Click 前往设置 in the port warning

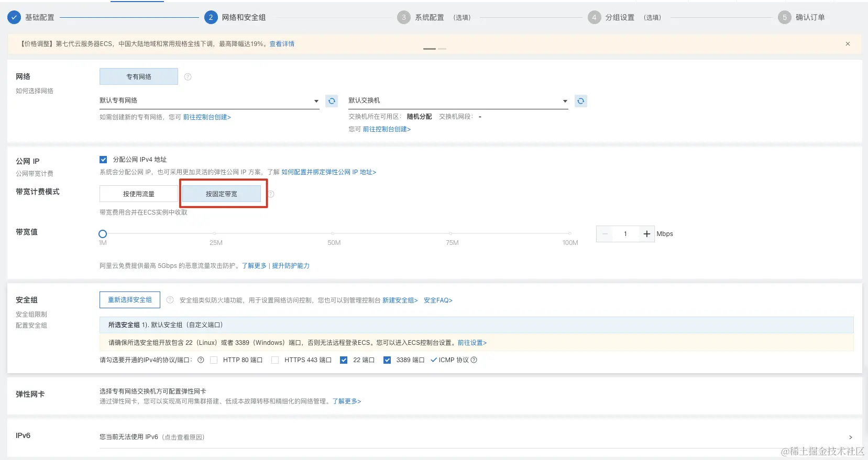tap(473, 343)
